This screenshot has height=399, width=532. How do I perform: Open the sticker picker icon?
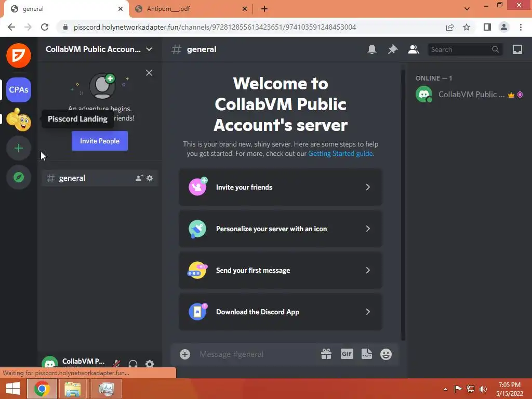(x=366, y=354)
